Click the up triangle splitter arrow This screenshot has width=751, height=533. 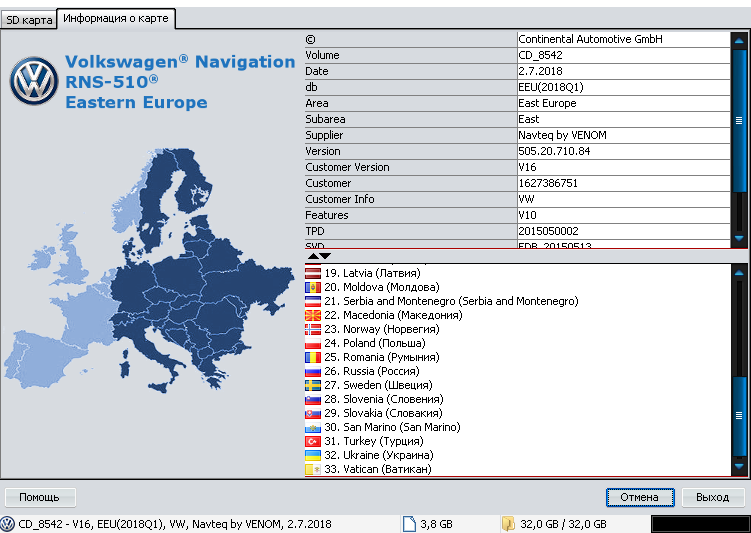coord(313,256)
